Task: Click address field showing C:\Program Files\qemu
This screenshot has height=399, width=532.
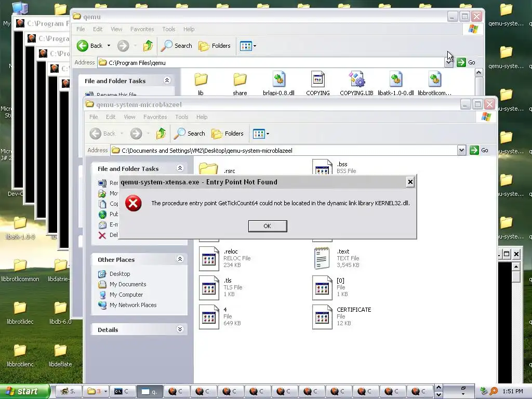Action: tap(271, 63)
